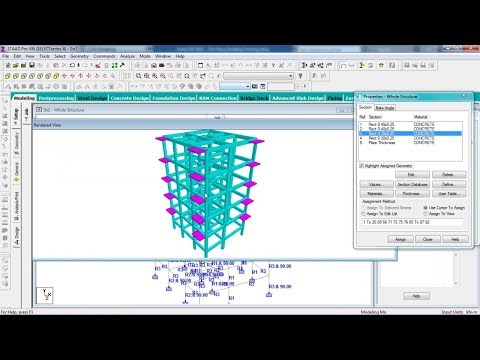
Task: Click the Delete button in Properties
Action: tap(449, 175)
